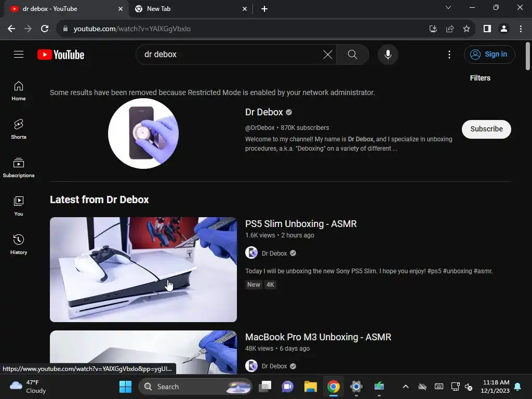Click the page vertical scrollbar
Image resolution: width=532 pixels, height=399 pixels.
528,56
